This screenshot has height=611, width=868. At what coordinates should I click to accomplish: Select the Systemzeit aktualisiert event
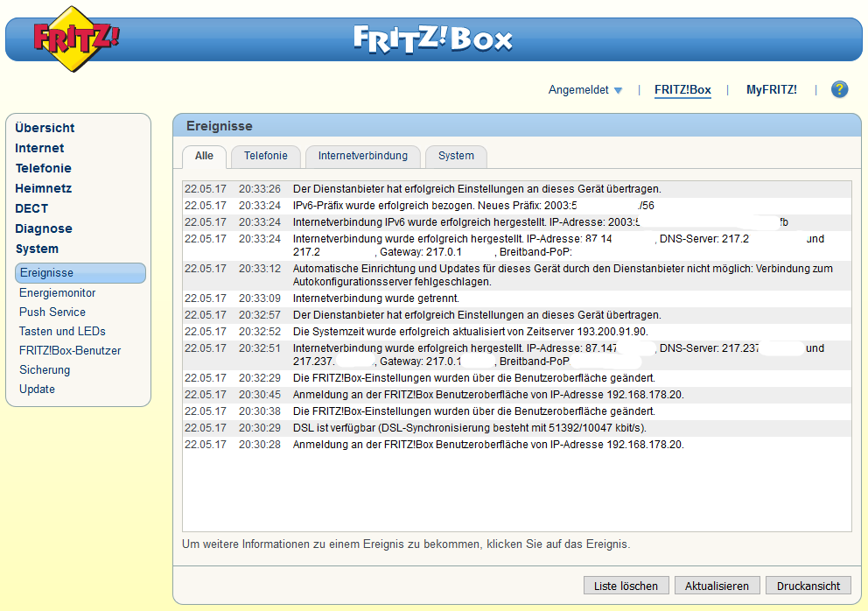517,332
